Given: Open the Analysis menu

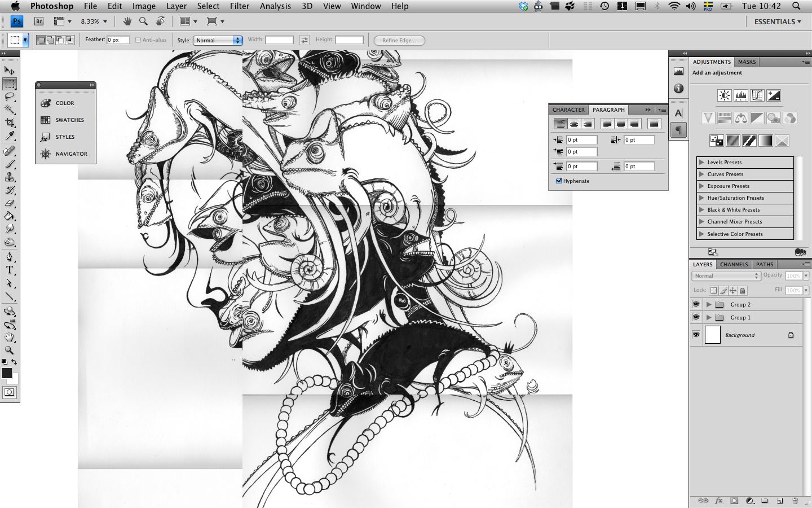Looking at the screenshot, I should click(x=275, y=6).
